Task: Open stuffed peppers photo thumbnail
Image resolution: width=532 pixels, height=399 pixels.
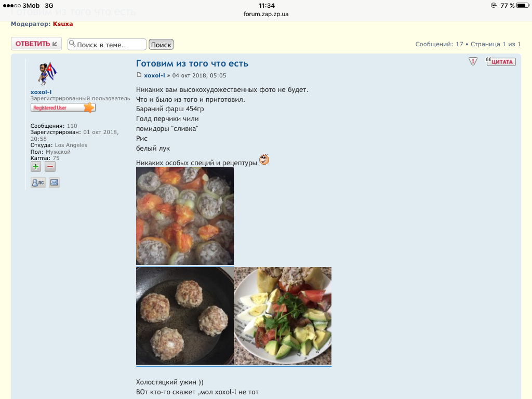Action: 185,216
